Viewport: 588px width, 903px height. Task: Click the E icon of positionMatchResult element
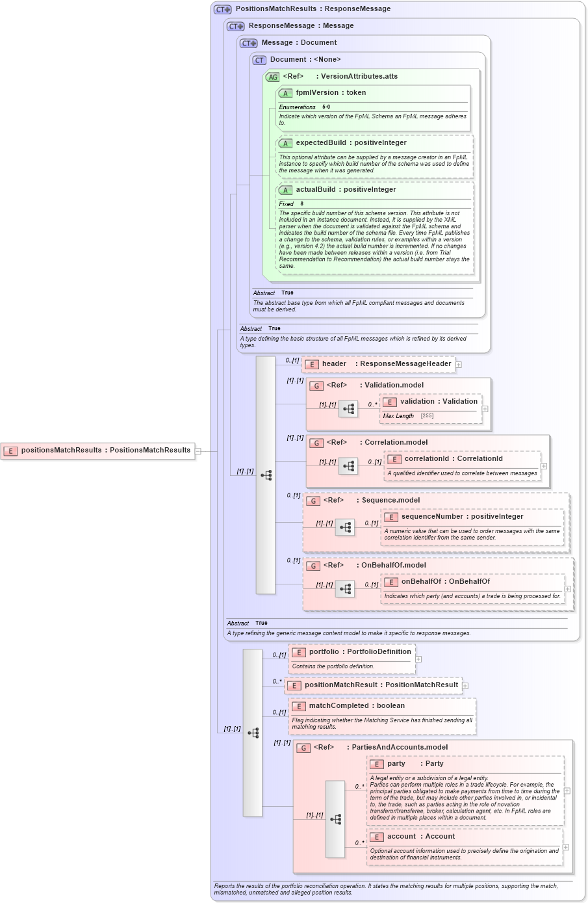coord(294,685)
